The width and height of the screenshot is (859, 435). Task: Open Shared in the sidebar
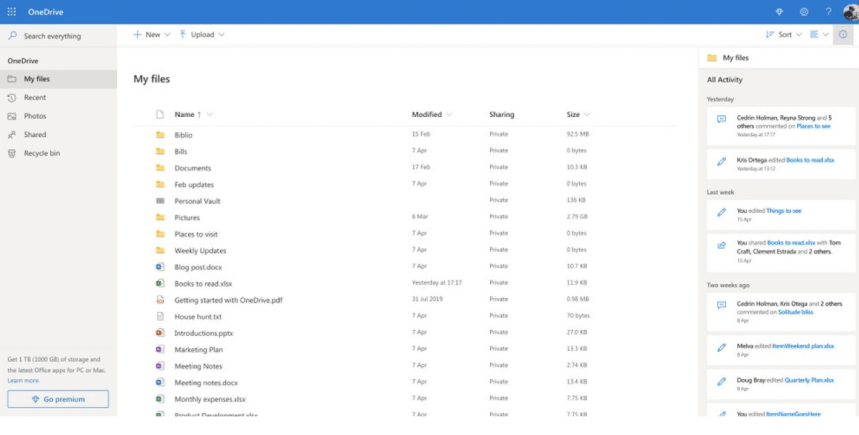(58, 135)
